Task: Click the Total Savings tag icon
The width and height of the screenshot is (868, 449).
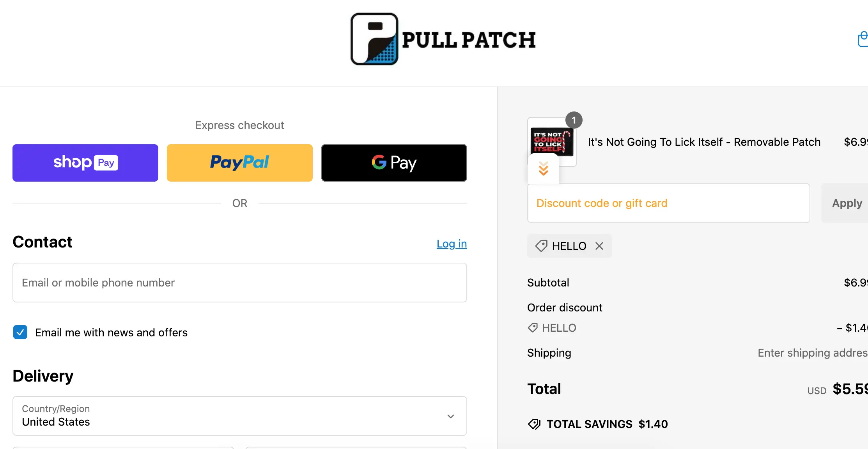Action: point(534,424)
